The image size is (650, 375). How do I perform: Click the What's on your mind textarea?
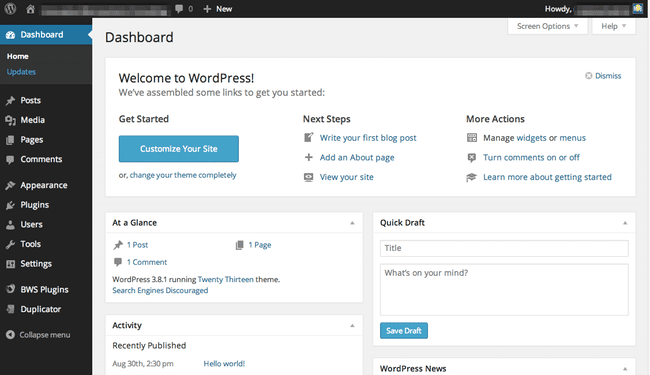pos(504,290)
